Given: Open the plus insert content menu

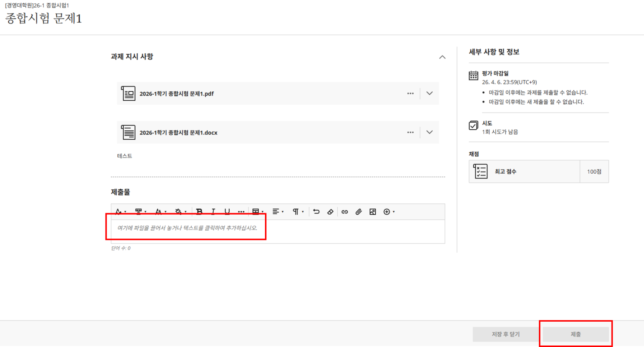Looking at the screenshot, I should [389, 212].
